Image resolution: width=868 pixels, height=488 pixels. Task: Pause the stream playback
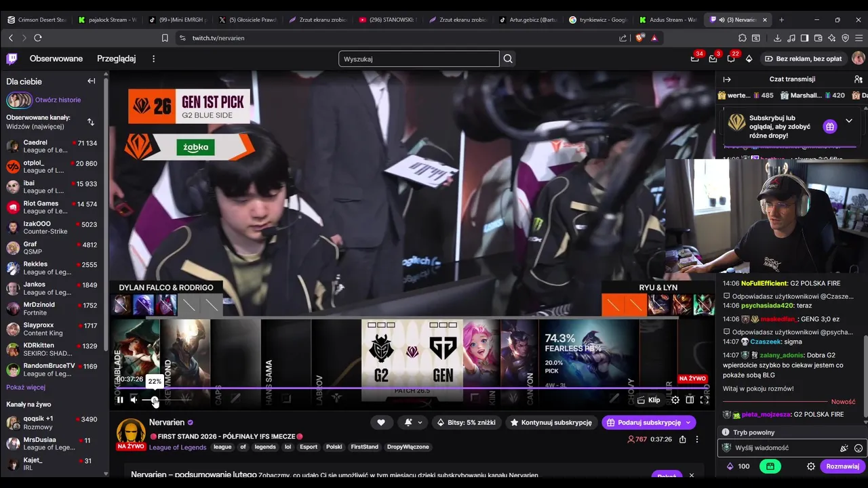coord(120,400)
